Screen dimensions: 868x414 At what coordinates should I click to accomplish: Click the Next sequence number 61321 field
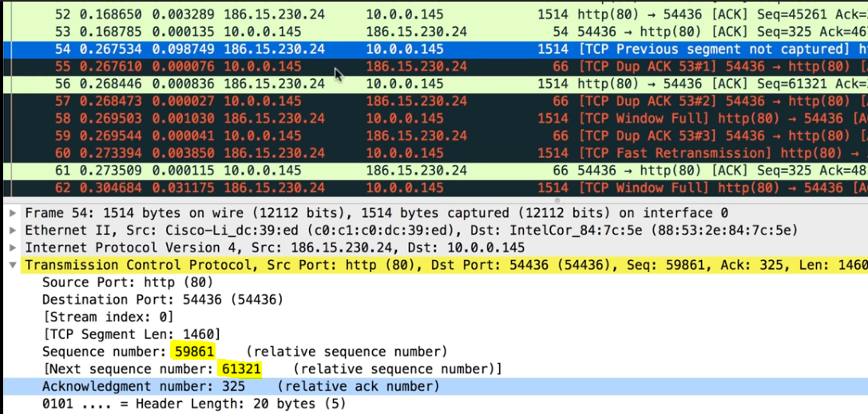coord(271,369)
